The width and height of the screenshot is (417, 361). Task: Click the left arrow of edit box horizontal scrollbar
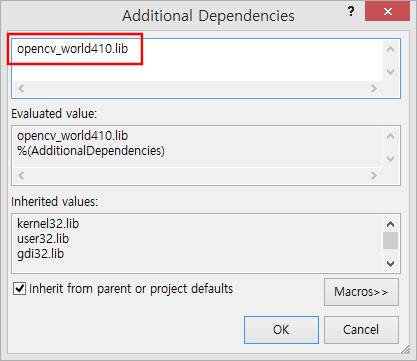pyautogui.click(x=21, y=88)
